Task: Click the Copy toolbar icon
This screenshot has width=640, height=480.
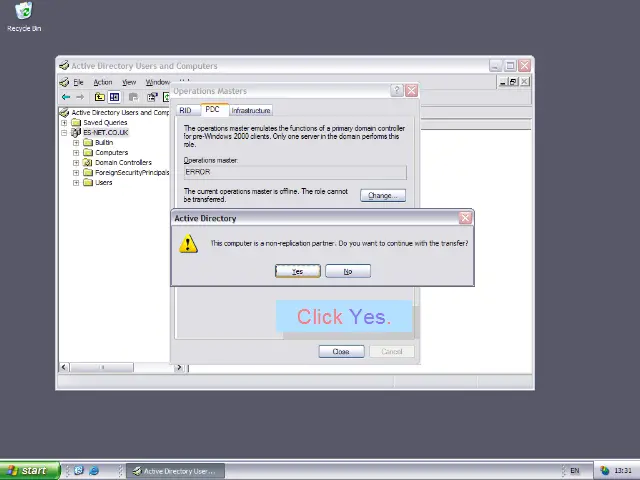Action: 133,97
